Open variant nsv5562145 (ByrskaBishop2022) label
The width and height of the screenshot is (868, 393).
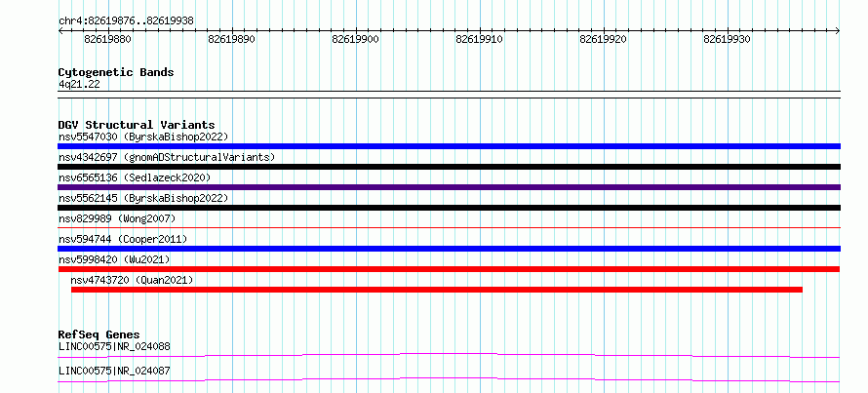click(x=143, y=198)
